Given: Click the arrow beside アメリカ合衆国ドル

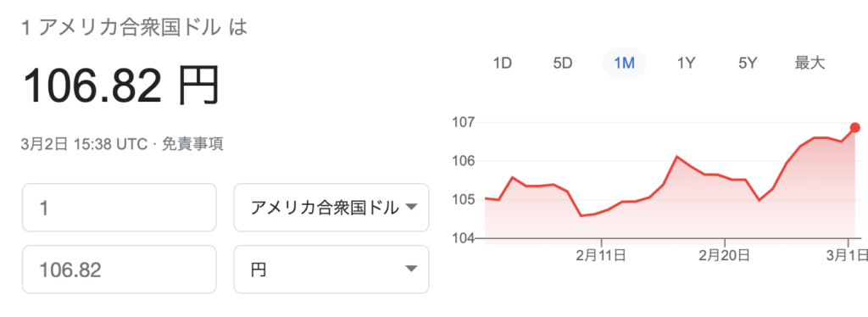Looking at the screenshot, I should pos(411,208).
